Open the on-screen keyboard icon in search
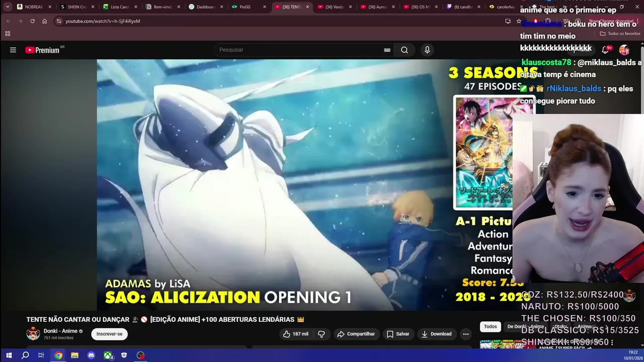Screen dimensions: 644x362 [x=387, y=50]
